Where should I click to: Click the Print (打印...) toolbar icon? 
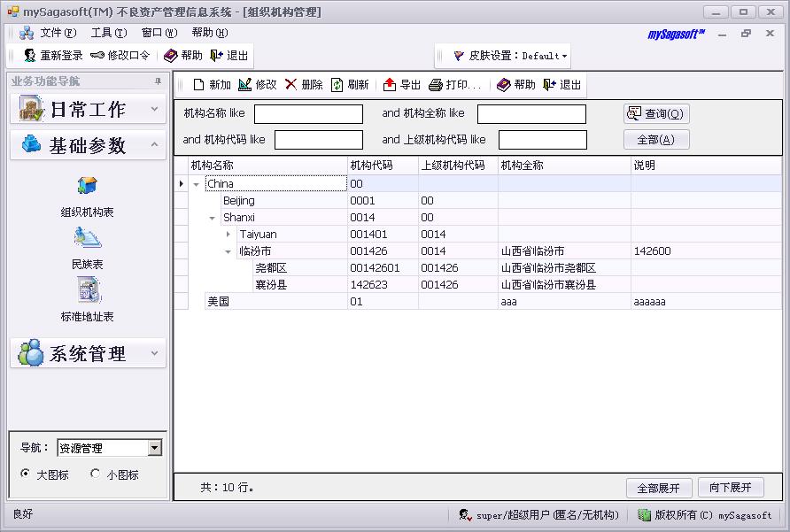436,85
